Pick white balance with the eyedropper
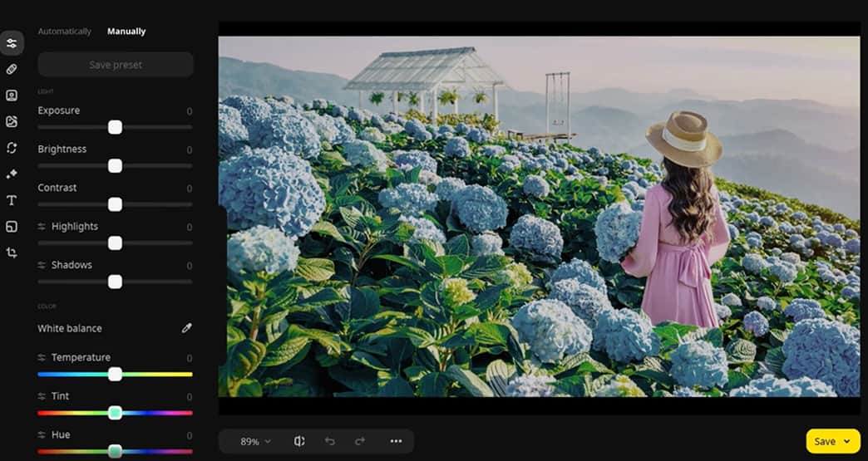Viewport: 868px width, 461px height. tap(186, 328)
